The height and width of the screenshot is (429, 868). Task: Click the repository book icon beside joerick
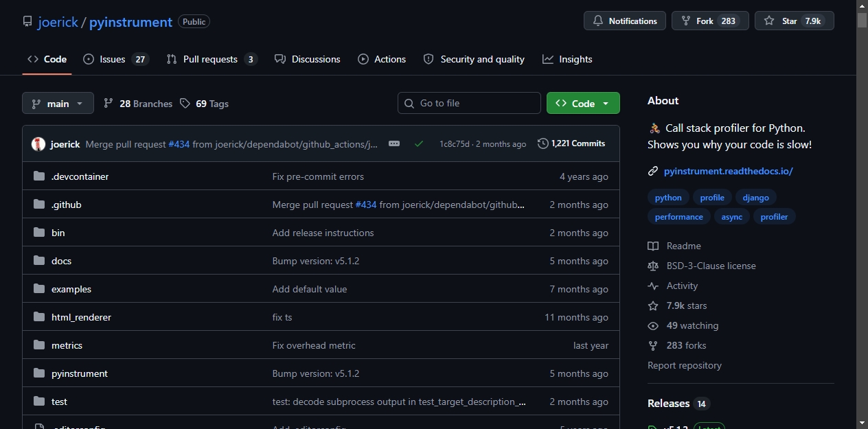[x=27, y=21]
